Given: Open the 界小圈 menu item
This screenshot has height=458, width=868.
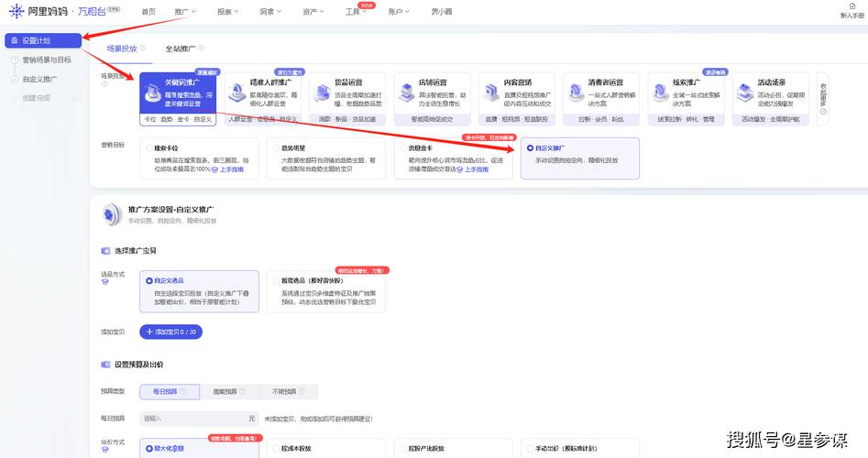Looking at the screenshot, I should coord(442,11).
